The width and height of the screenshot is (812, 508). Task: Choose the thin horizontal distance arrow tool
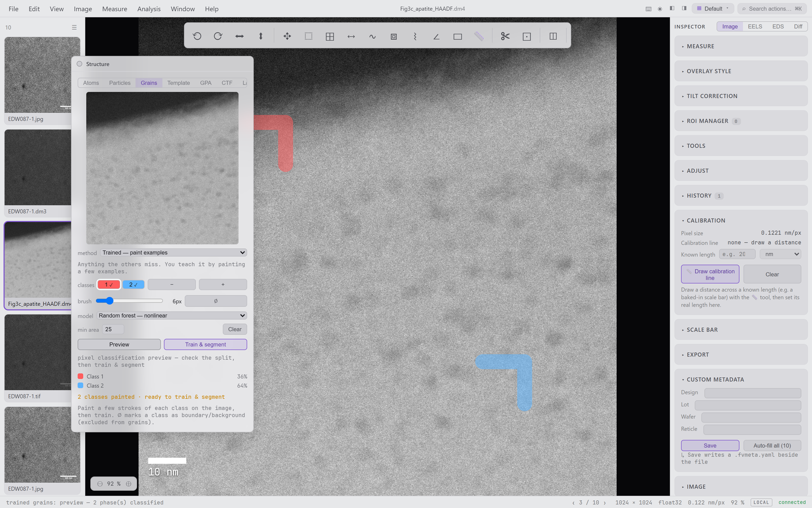click(x=351, y=36)
